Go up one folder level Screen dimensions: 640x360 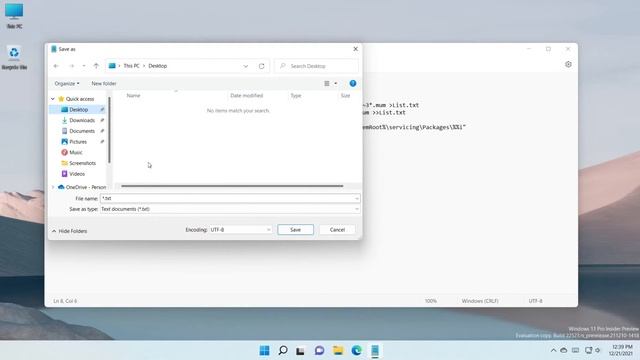pos(96,66)
